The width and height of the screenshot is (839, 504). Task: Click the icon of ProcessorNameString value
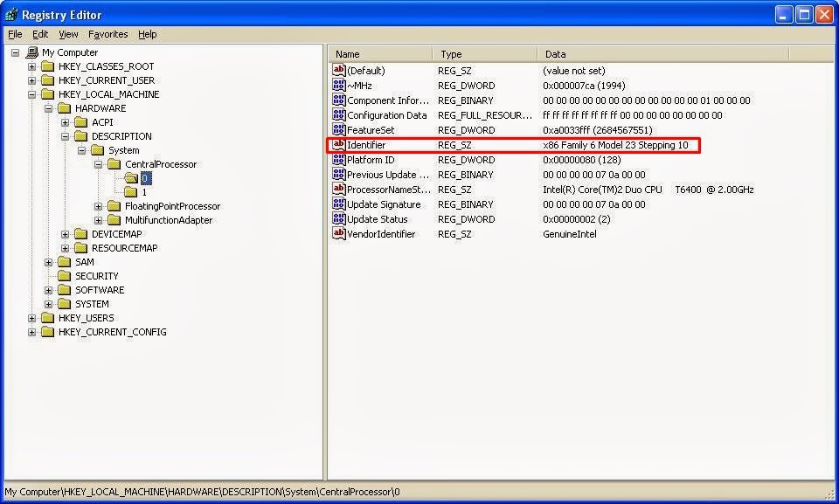339,189
